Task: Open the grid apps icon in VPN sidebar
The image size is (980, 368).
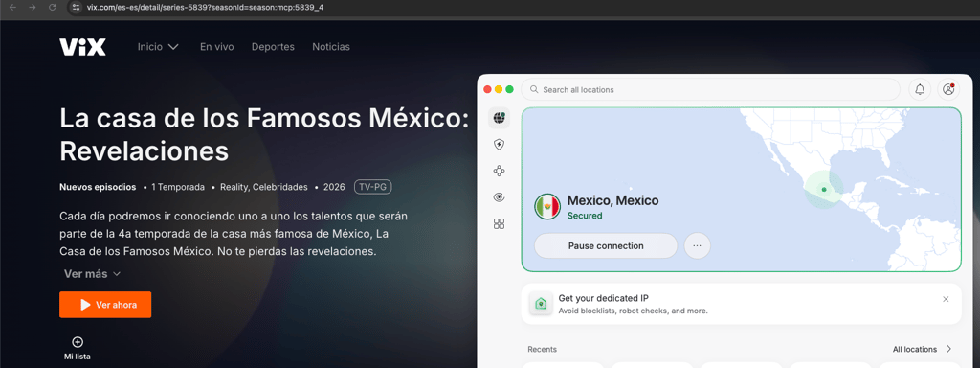Action: coord(499,224)
